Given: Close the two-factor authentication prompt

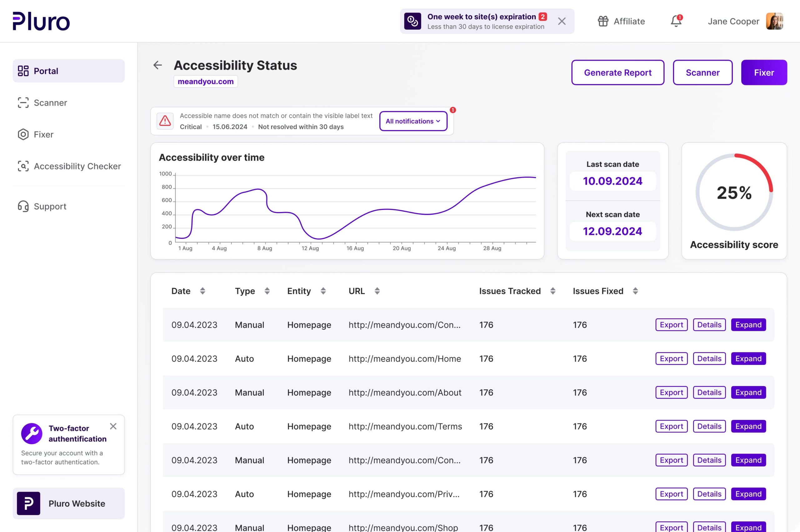Looking at the screenshot, I should click(x=113, y=426).
